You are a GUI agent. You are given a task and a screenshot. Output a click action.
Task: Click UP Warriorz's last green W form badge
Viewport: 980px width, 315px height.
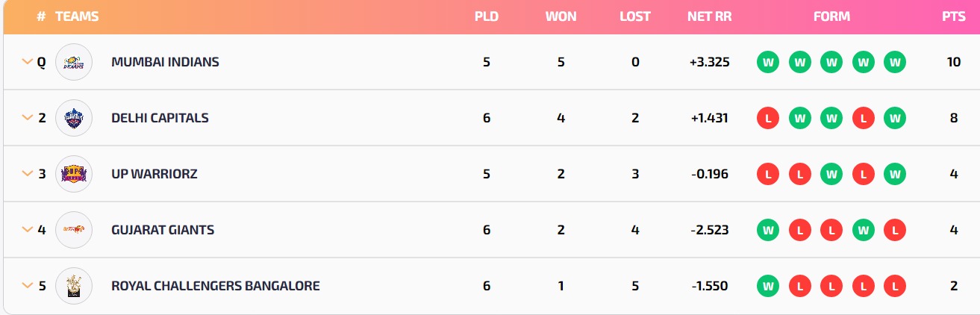pyautogui.click(x=895, y=174)
